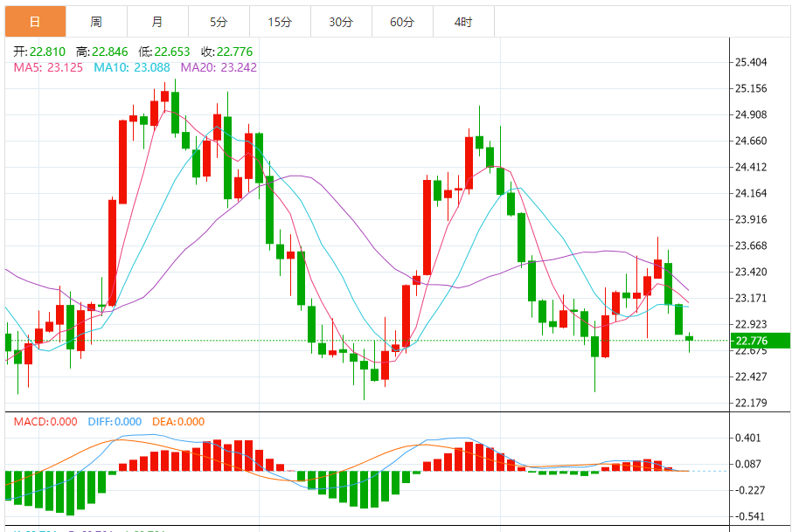Click the DIFF:0.000 label
Screen dimensions: 799x532
click(x=115, y=422)
